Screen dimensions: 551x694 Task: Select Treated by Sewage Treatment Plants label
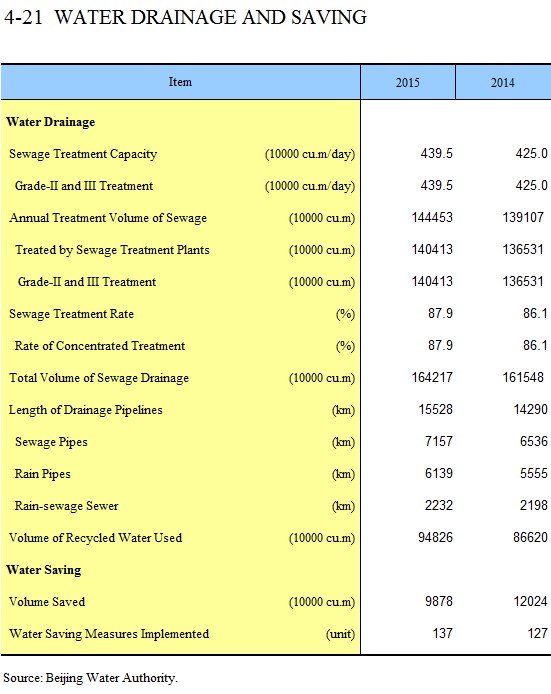(x=112, y=250)
